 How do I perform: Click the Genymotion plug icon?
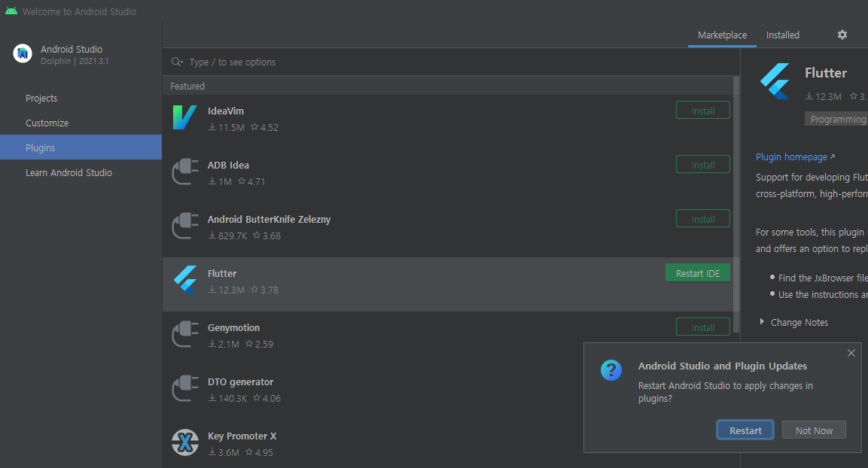[185, 334]
